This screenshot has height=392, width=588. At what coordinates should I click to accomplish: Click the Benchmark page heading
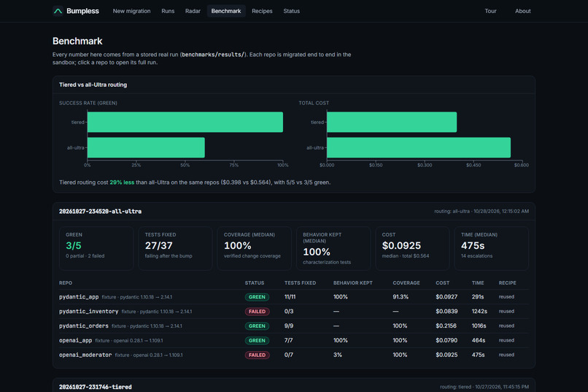tap(77, 41)
